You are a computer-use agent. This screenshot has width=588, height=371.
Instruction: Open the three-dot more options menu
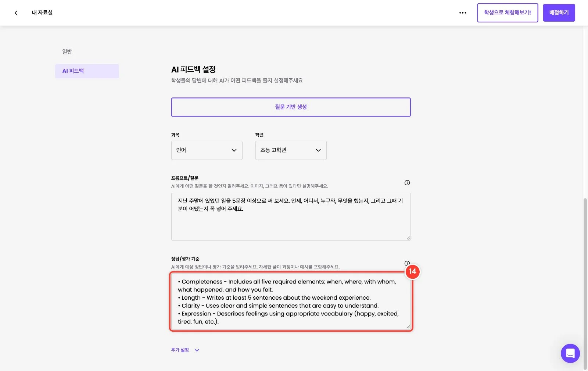click(463, 13)
